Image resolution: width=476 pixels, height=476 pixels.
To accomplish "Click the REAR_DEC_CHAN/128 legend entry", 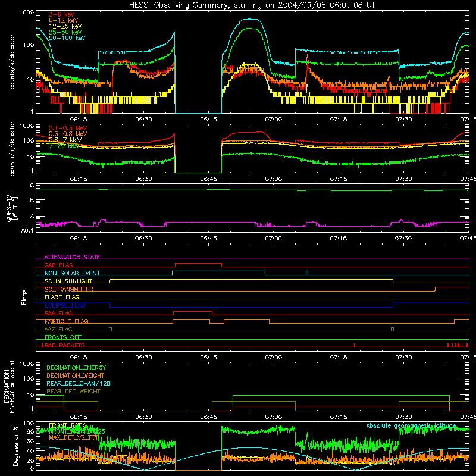I will 79,383.
